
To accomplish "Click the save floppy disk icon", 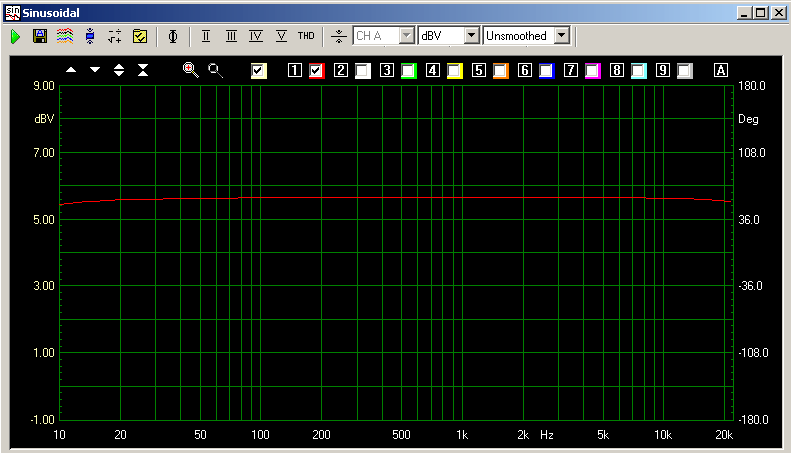I will pos(40,36).
